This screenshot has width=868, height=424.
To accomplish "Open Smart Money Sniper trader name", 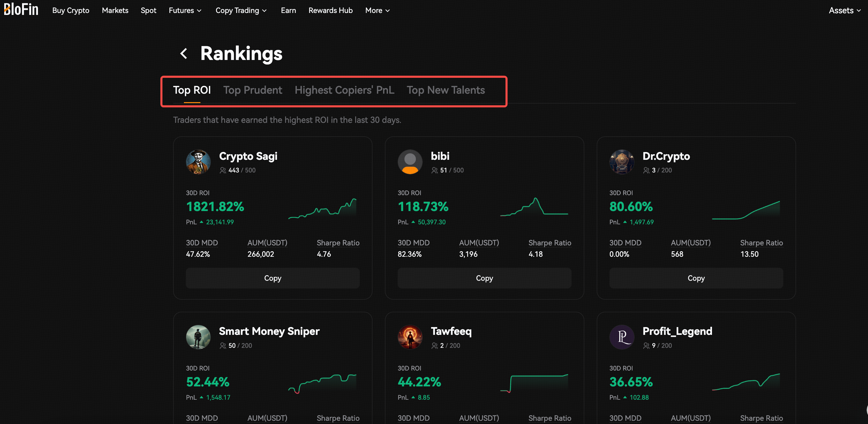I will tap(269, 331).
